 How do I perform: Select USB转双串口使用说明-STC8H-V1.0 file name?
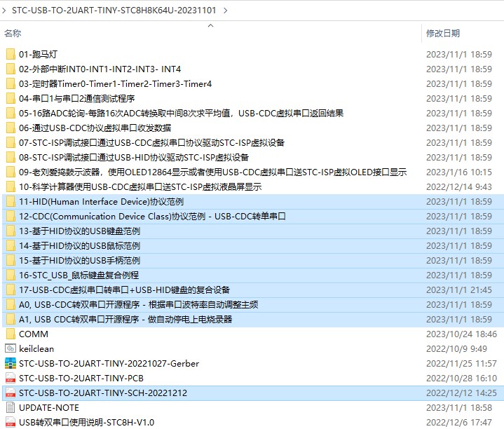pos(86,422)
